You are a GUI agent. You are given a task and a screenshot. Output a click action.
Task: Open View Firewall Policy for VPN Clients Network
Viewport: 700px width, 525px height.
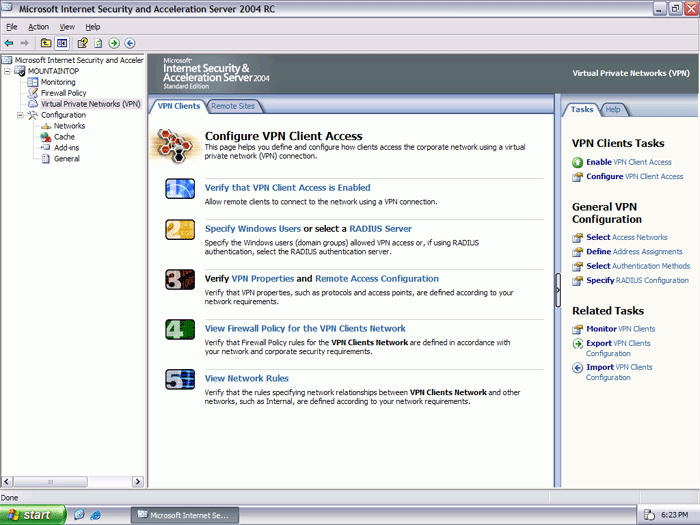305,329
